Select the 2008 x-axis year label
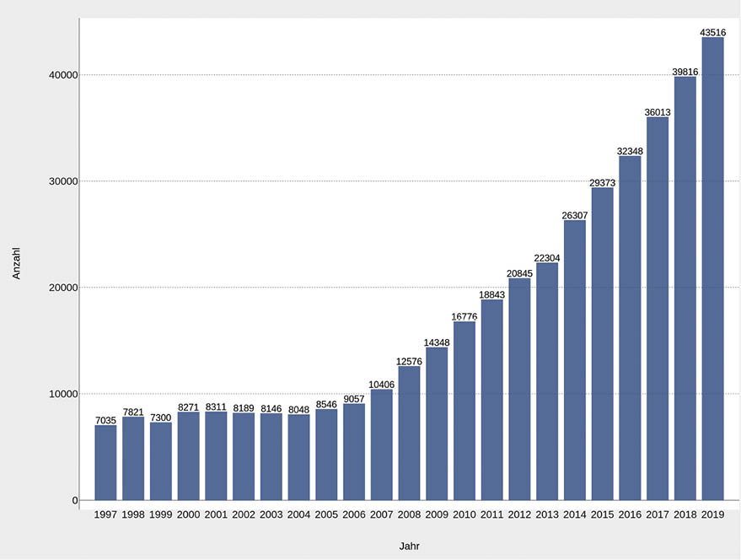This screenshot has height=560, width=741. point(409,514)
